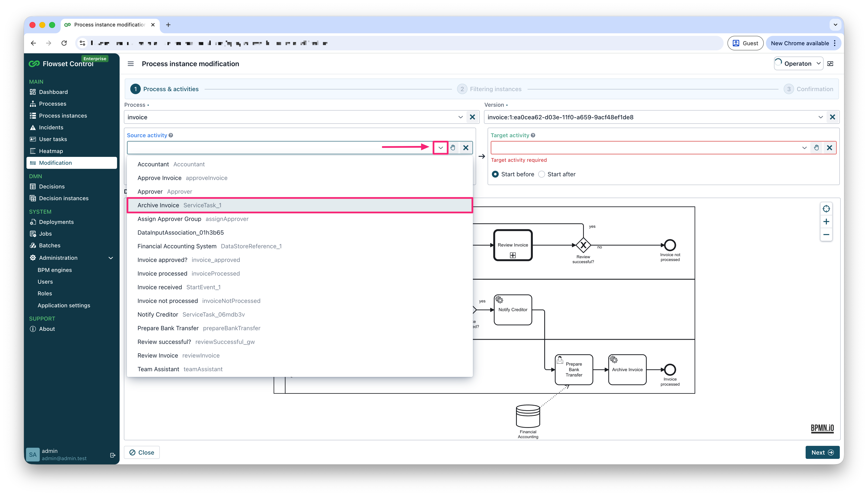
Task: Select the Archive Invoice option
Action: click(x=300, y=205)
